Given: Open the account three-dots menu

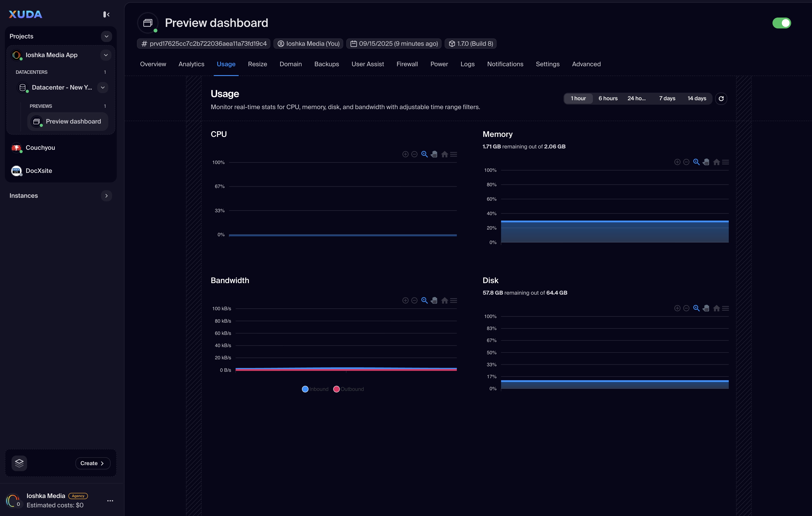Looking at the screenshot, I should coord(110,500).
